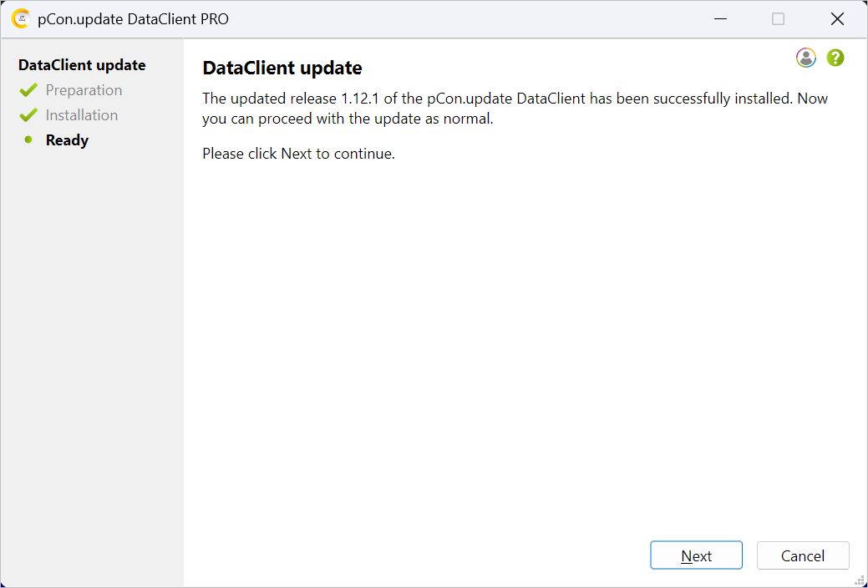Select the Preparation step in sidebar
Image resolution: width=868 pixels, height=588 pixels.
(x=84, y=89)
